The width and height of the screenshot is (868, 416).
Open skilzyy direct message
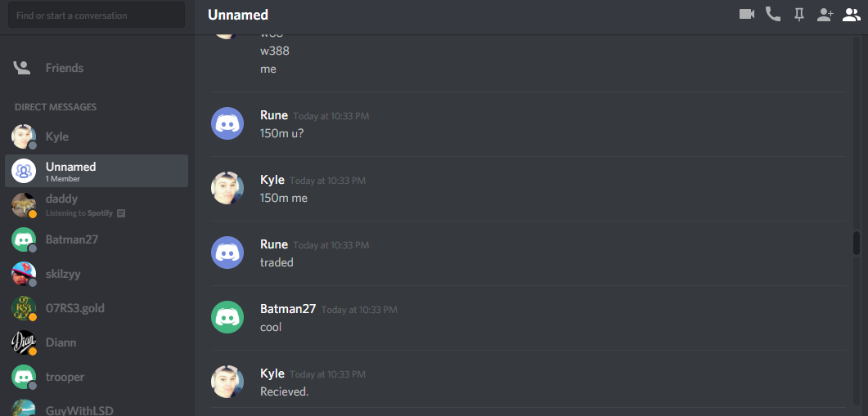point(97,274)
